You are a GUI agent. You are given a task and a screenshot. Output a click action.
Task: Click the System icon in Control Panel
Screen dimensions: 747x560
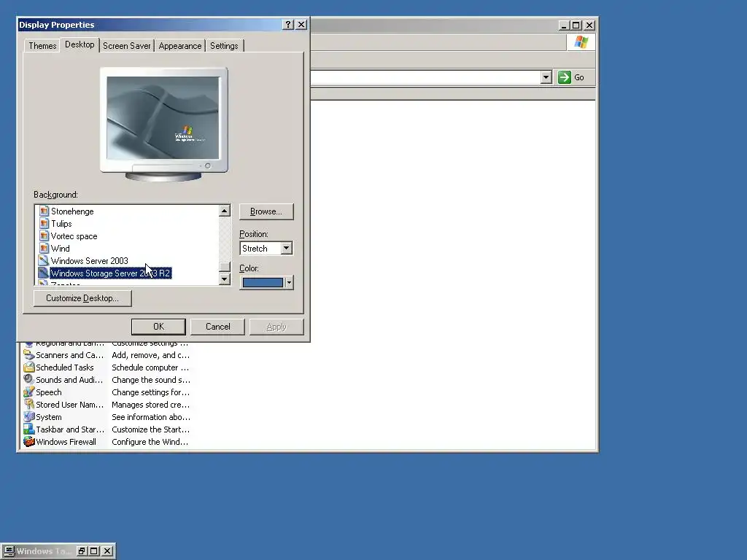[x=29, y=416]
